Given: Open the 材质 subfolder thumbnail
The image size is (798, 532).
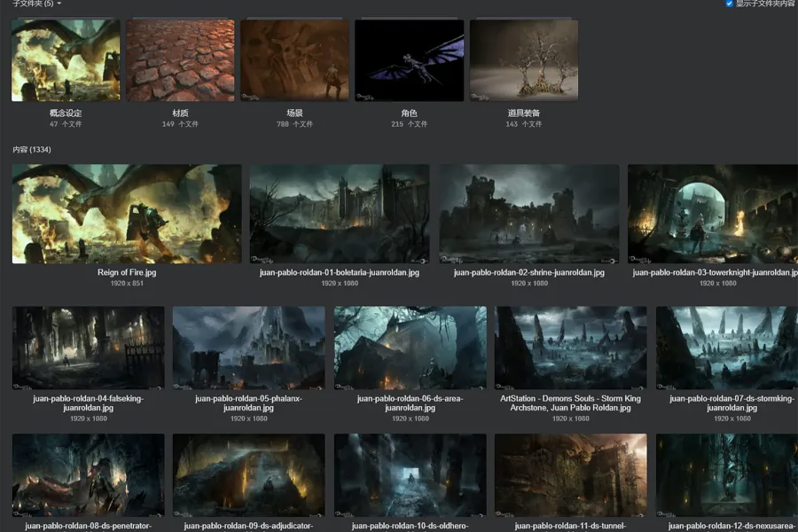Looking at the screenshot, I should pyautogui.click(x=180, y=60).
